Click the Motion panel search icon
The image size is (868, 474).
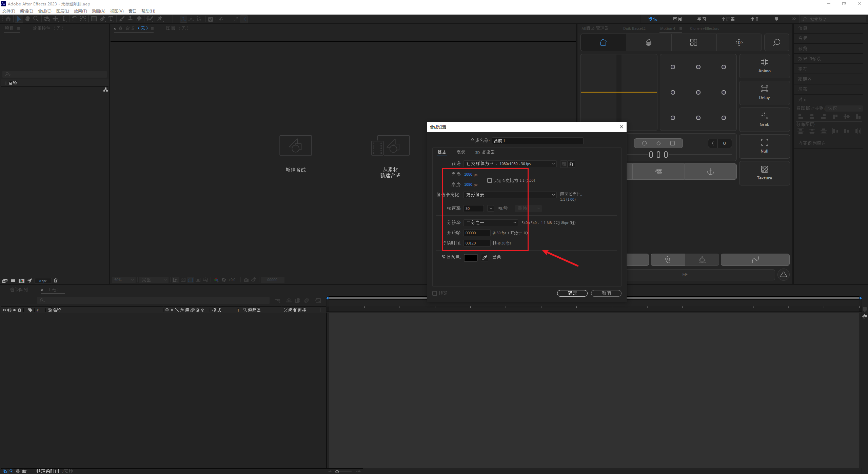coord(776,42)
